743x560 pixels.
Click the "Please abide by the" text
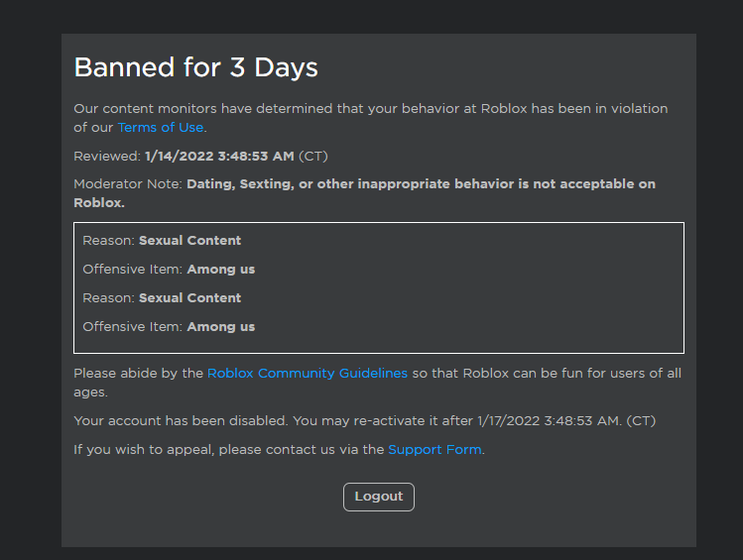(138, 374)
